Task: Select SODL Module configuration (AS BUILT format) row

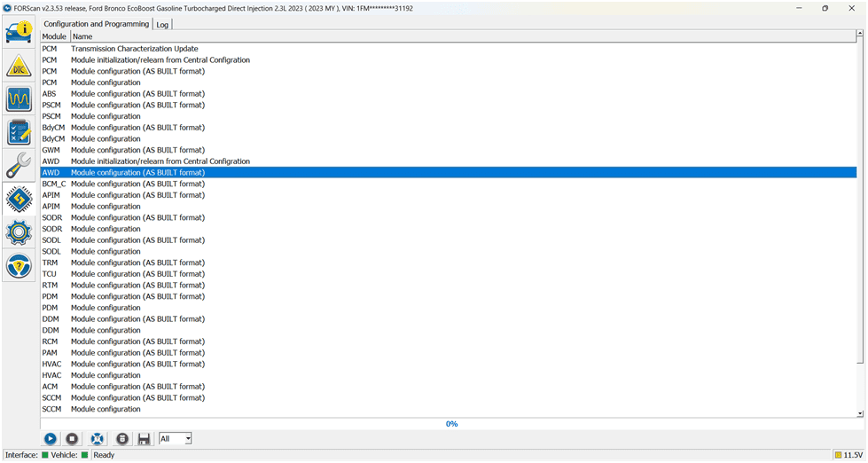Action: 449,240
